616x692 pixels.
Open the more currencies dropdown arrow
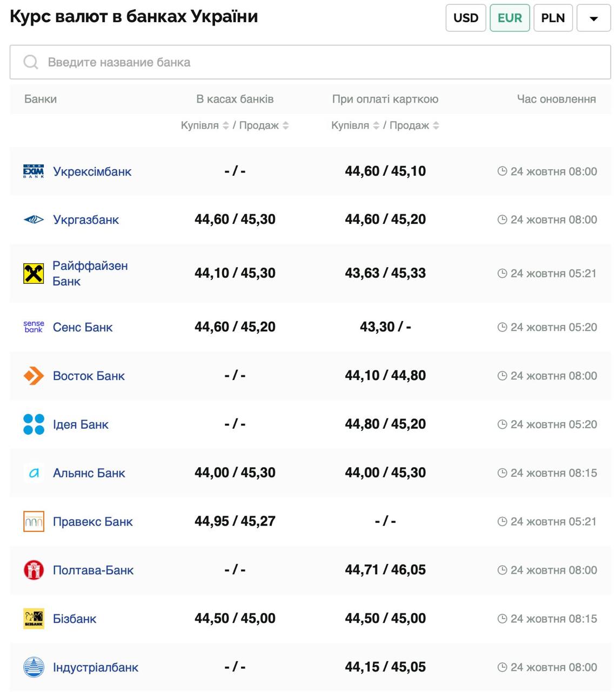pyautogui.click(x=593, y=18)
